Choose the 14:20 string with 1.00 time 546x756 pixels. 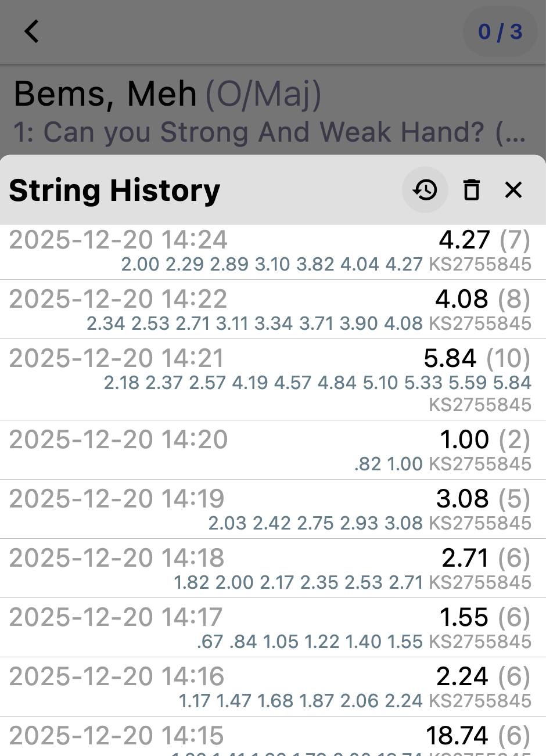[273, 450]
